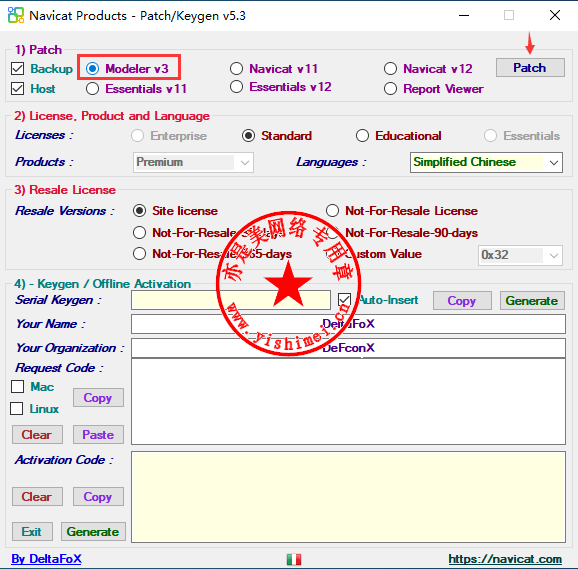Image resolution: width=578 pixels, height=569 pixels.
Task: Toggle the Backup checkbox
Action: [x=18, y=69]
